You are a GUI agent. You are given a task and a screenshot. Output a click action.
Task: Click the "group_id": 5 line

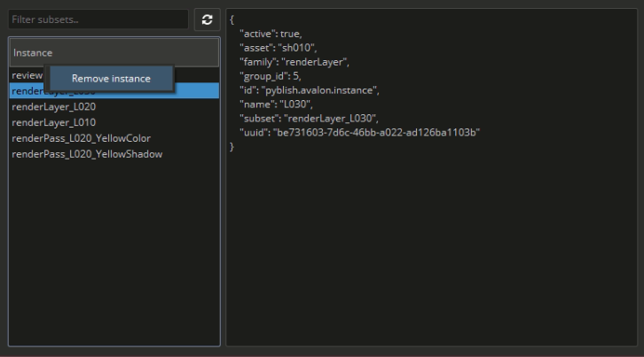point(271,76)
